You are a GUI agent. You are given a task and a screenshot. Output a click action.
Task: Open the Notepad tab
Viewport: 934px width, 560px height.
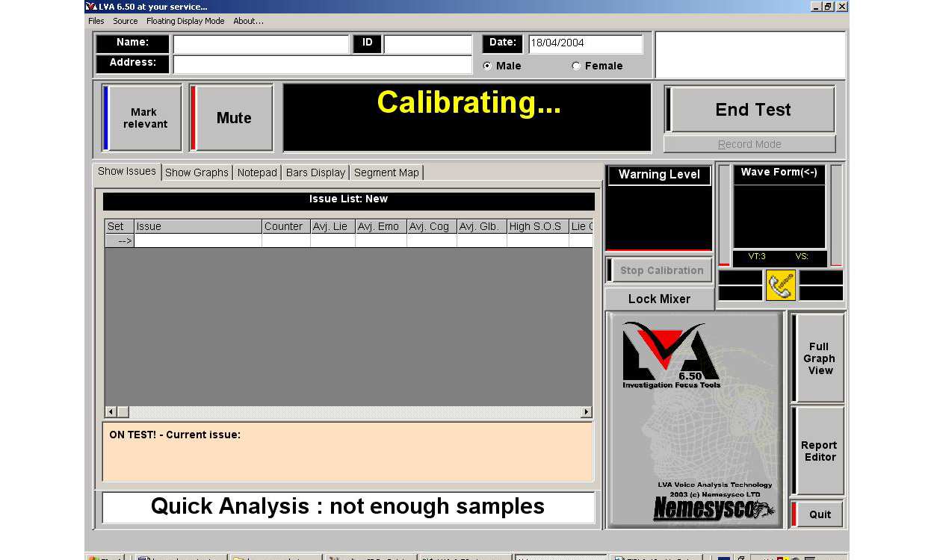(257, 172)
